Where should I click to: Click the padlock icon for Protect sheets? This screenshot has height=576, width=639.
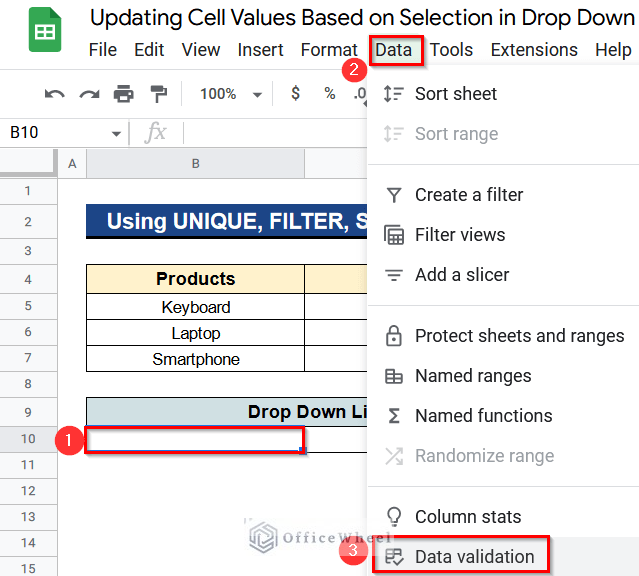click(394, 335)
